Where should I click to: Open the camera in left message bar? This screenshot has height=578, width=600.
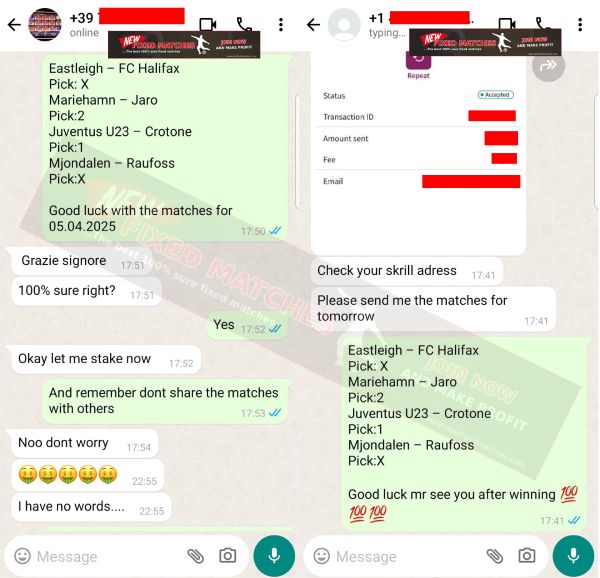coord(227,555)
